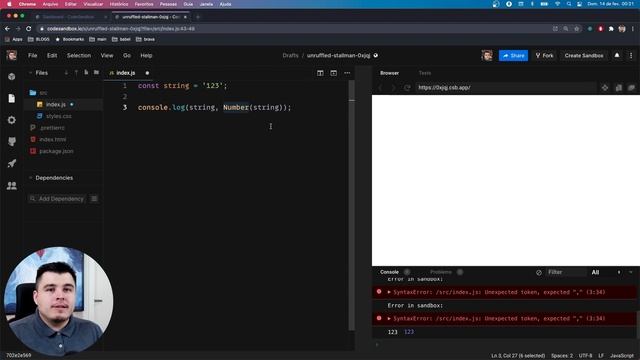Click the dependency list icon beside Add Dependency
640x360 pixels.
point(94,199)
